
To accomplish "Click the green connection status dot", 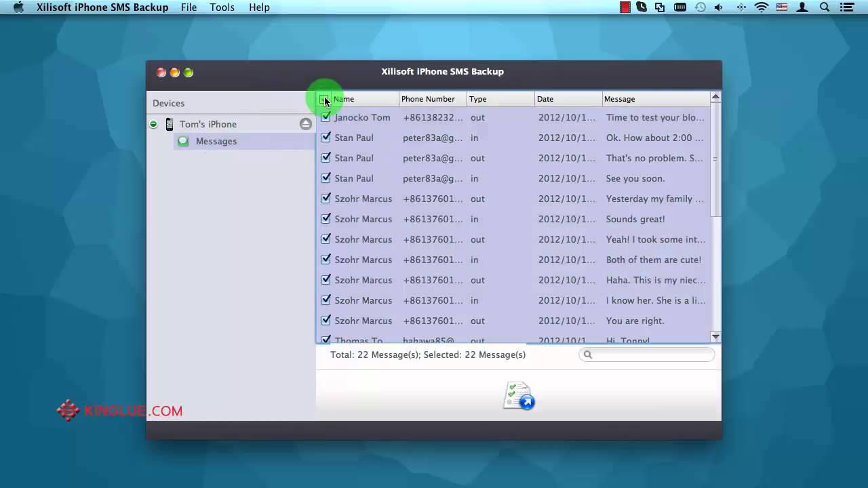I will tap(153, 124).
